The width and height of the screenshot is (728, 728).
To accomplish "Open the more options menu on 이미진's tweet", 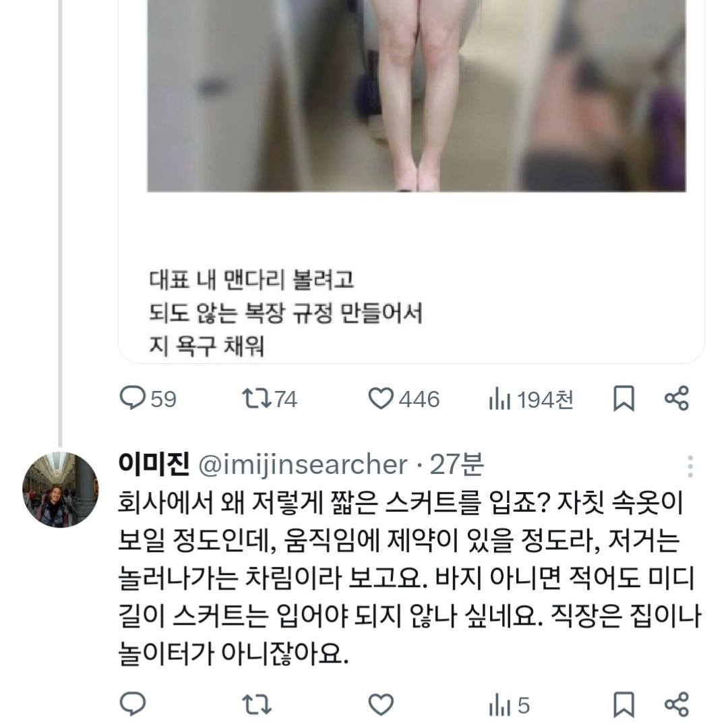I will [x=690, y=465].
